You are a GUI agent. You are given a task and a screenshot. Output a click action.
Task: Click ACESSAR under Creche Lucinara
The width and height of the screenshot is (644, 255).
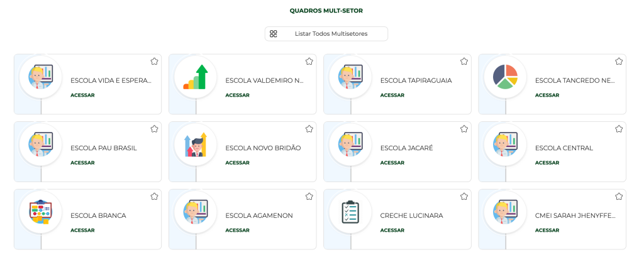[x=392, y=231]
